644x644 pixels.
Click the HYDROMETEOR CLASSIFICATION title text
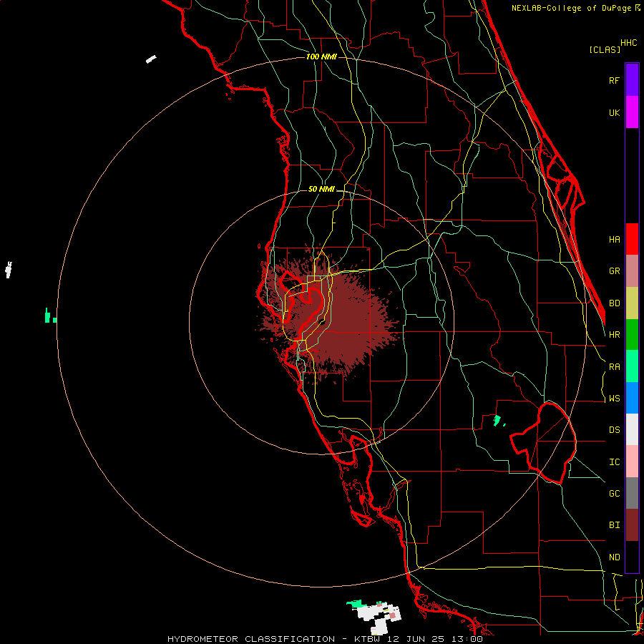coord(251,639)
